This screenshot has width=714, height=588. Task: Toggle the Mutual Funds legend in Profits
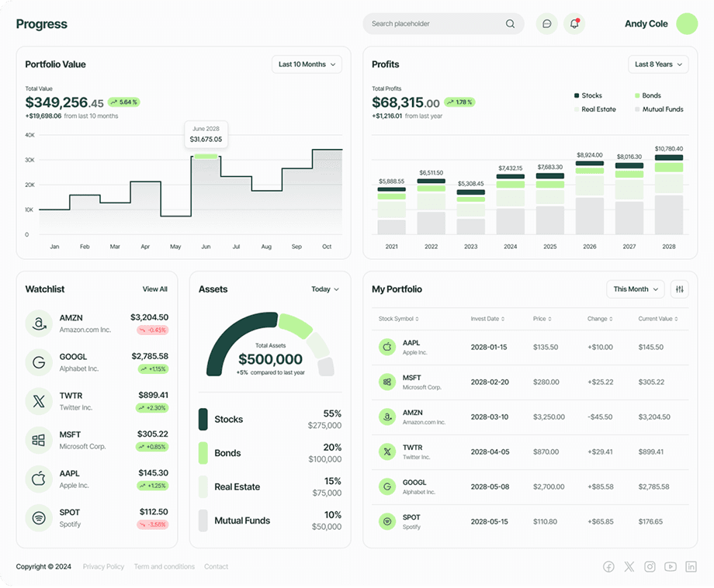pos(659,109)
